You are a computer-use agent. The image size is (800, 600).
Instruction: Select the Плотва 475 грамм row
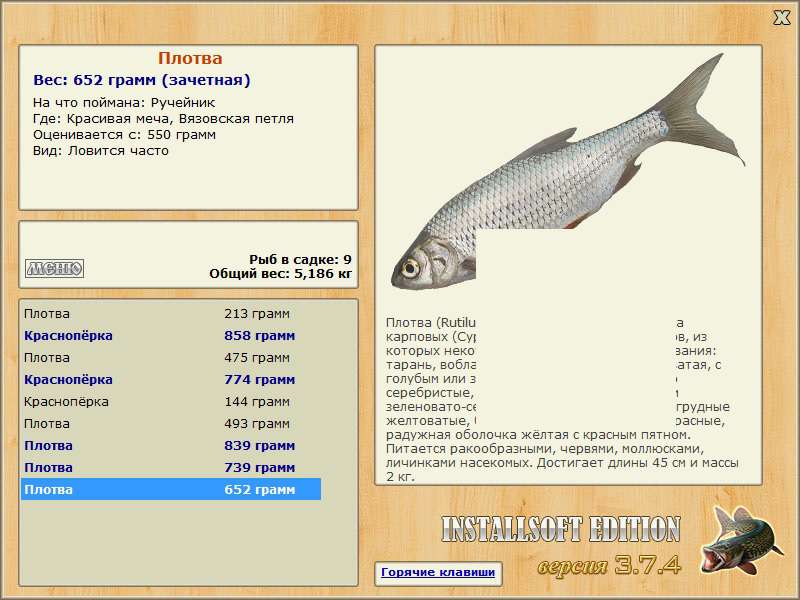pos(171,358)
